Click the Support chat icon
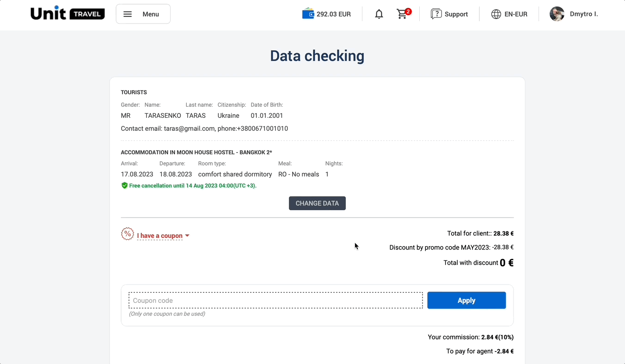This screenshot has height=364, width=625. tap(436, 14)
